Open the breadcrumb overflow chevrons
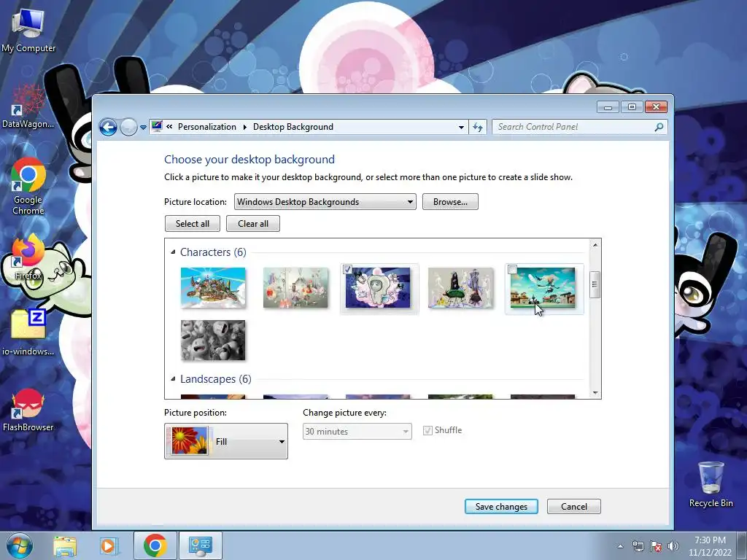The height and width of the screenshot is (560, 747). 169,127
